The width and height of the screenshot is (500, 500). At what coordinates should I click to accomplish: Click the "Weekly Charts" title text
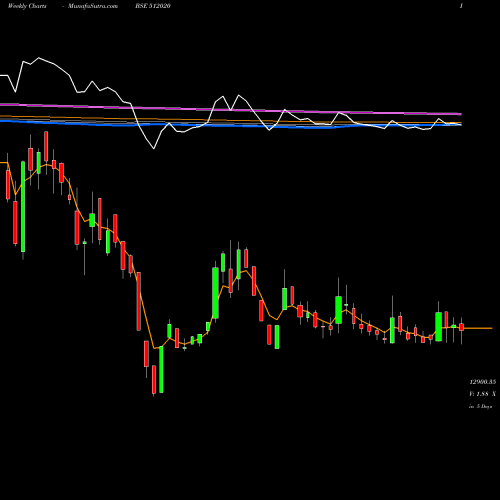pyautogui.click(x=27, y=6)
